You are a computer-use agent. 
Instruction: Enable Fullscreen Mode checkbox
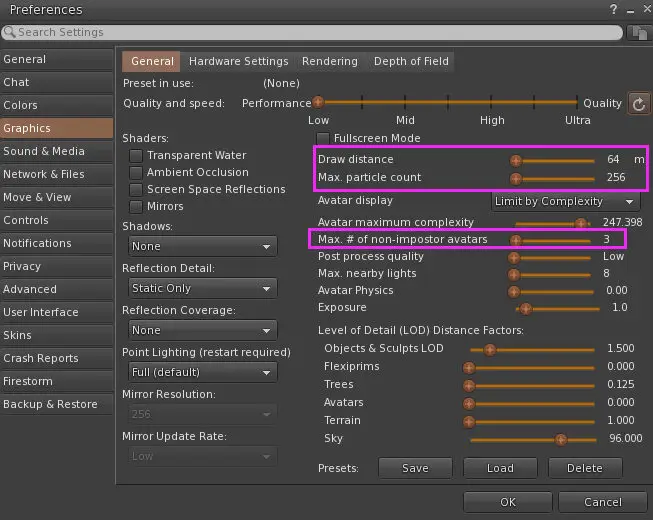tap(323, 138)
